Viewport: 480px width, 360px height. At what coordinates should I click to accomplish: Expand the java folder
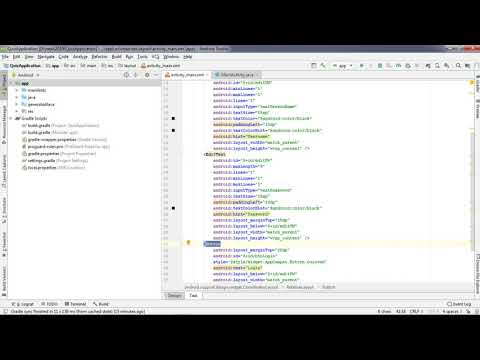pos(17,97)
